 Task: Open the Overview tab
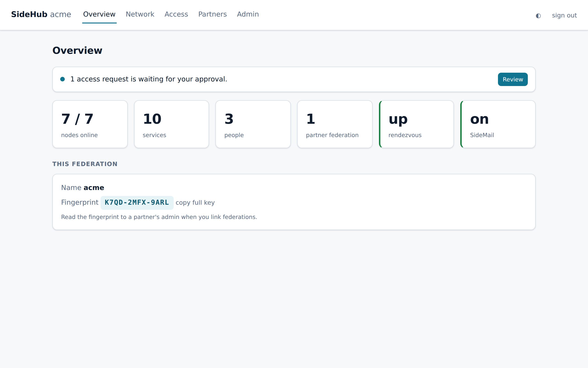(x=99, y=14)
